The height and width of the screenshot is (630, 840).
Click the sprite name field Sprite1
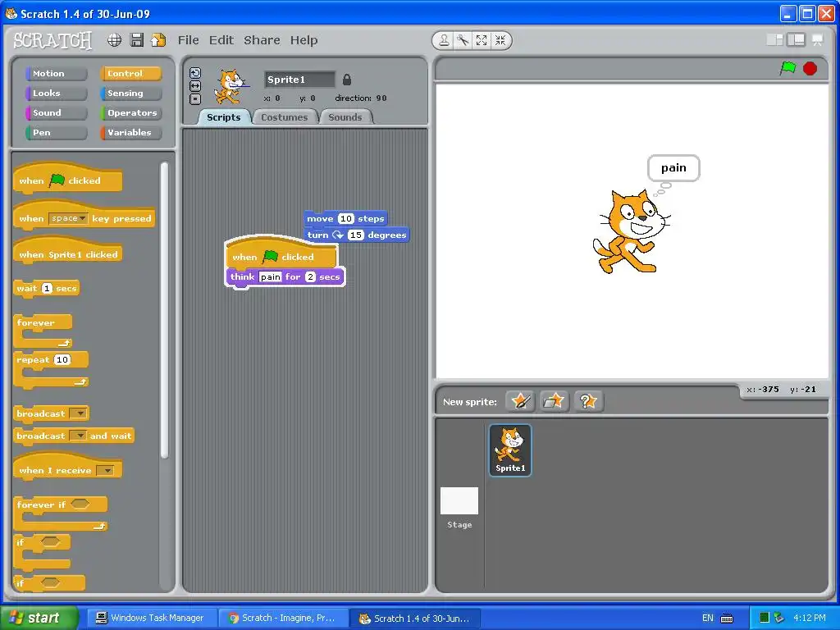click(299, 80)
